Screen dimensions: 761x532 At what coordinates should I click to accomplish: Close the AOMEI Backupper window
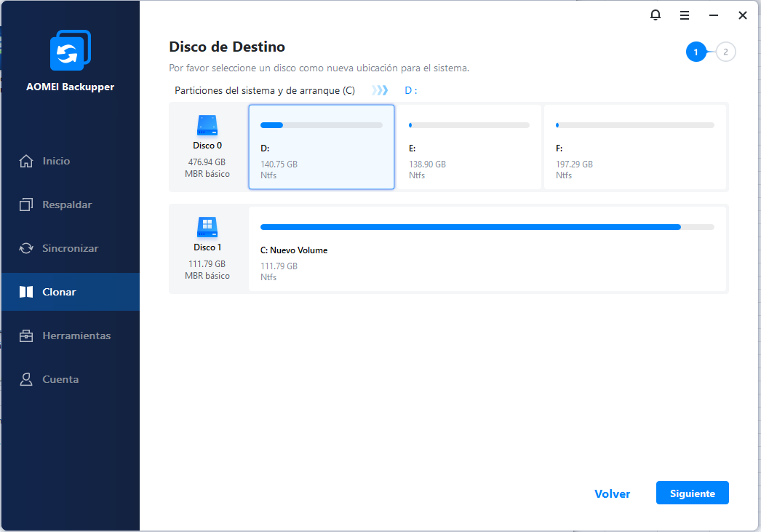[x=743, y=15]
